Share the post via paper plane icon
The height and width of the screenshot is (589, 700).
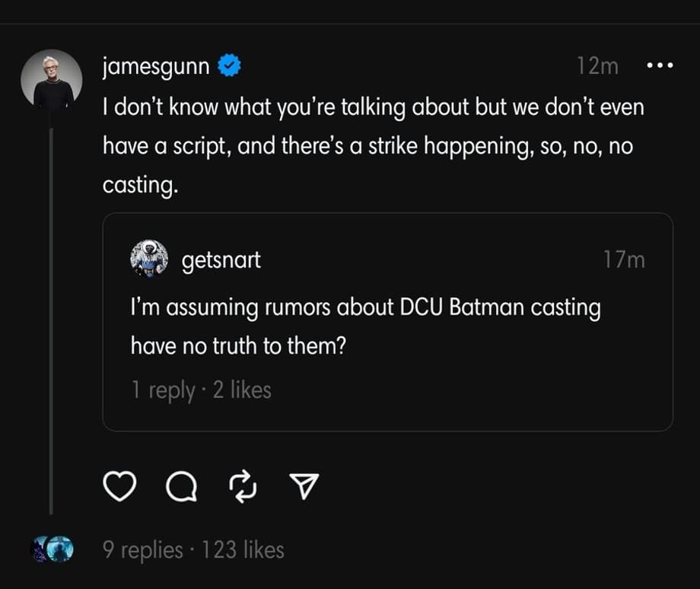click(304, 486)
